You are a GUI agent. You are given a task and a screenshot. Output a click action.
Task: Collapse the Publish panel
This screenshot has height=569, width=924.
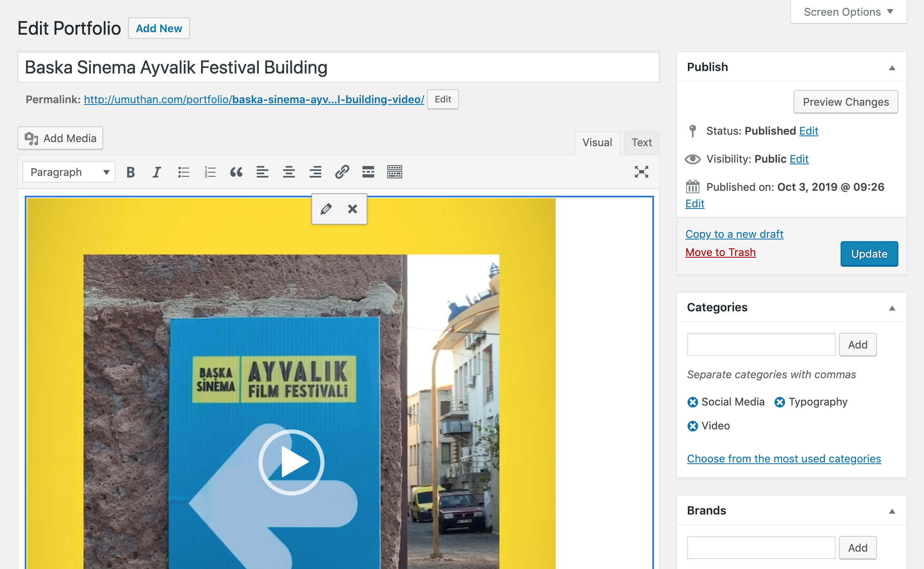pos(892,67)
